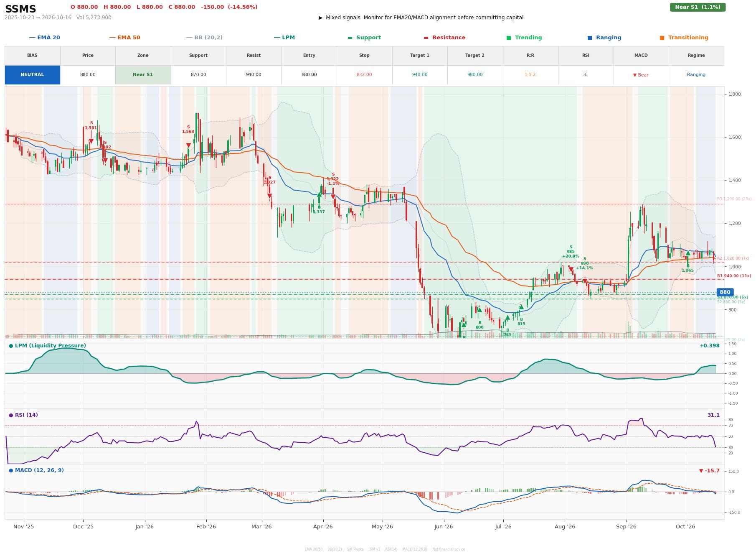The image size is (756, 556).
Task: Click the 980.00 Target 2 value
Action: click(x=475, y=75)
